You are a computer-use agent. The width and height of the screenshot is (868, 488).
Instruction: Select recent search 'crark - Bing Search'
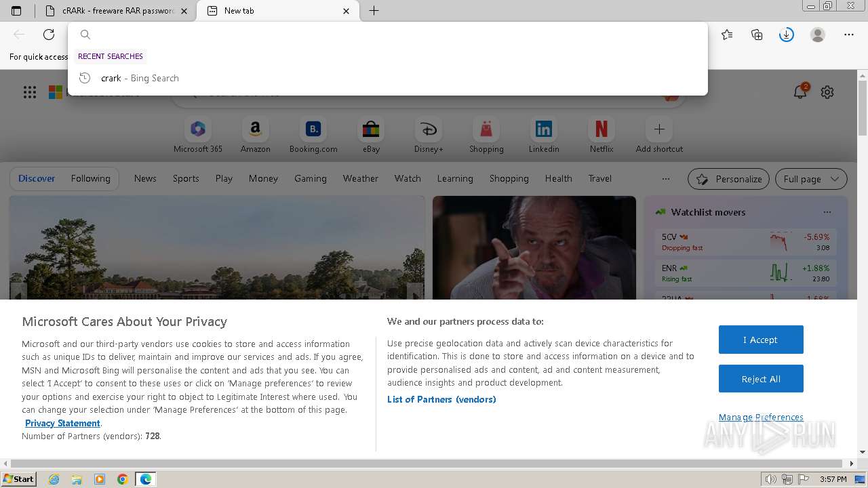(388, 78)
